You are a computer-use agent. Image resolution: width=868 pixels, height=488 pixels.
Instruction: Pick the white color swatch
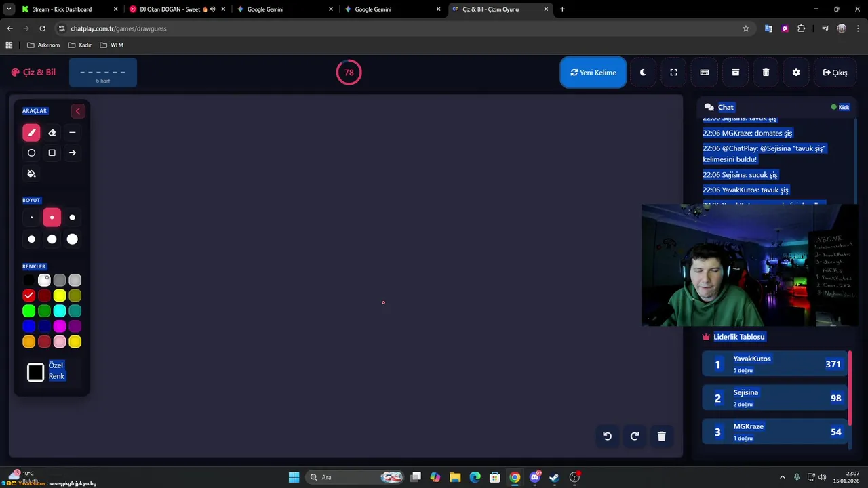44,280
